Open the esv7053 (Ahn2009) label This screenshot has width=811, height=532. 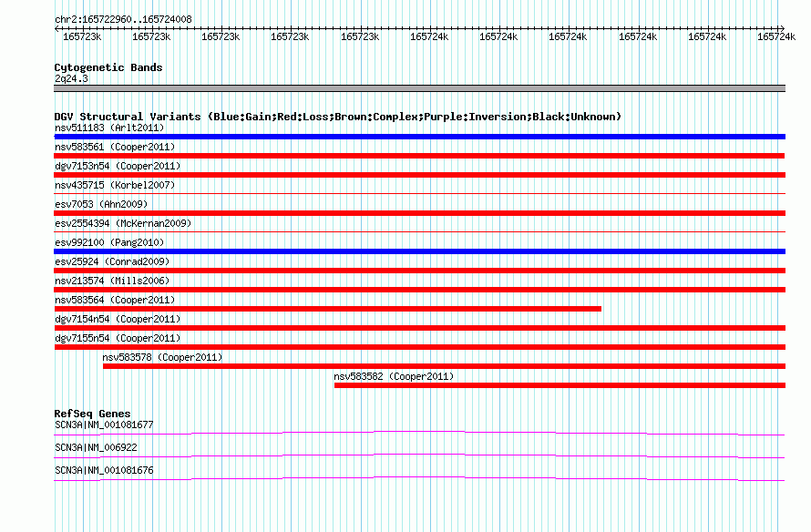click(101, 204)
